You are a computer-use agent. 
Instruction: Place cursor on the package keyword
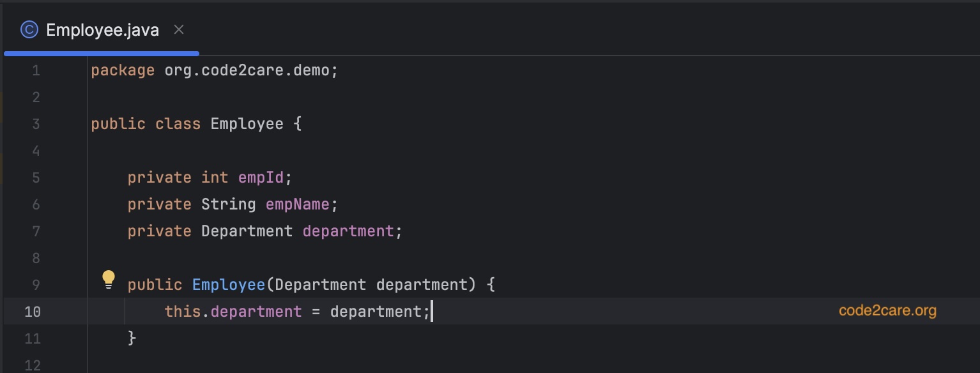123,70
